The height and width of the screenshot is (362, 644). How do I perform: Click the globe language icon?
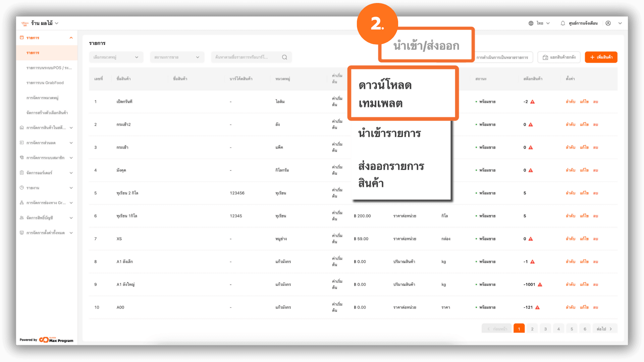tap(531, 23)
